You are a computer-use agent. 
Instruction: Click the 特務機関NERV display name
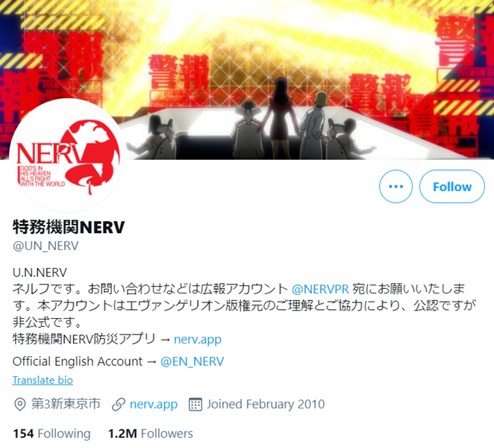(69, 227)
